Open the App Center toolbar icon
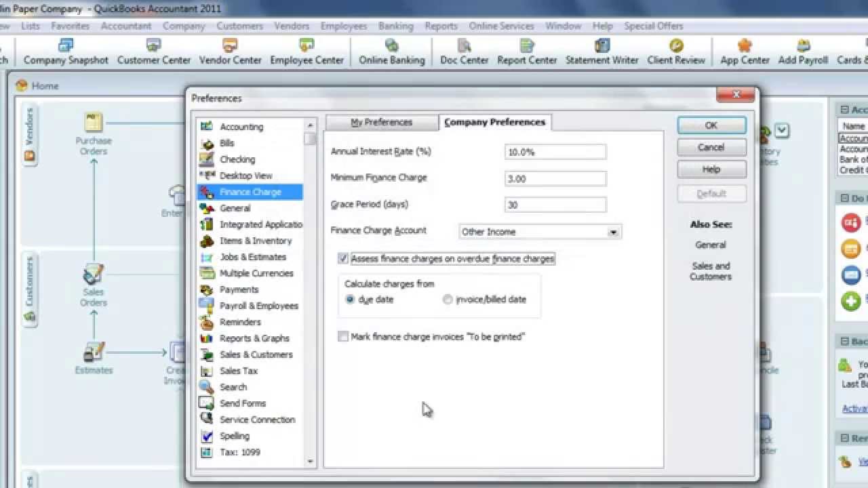 (745, 52)
